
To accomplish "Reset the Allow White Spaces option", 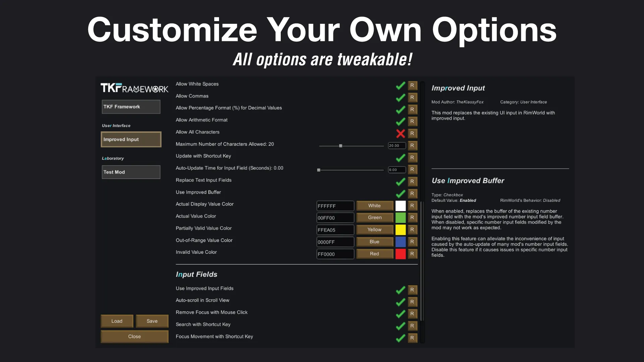I will [x=412, y=85].
